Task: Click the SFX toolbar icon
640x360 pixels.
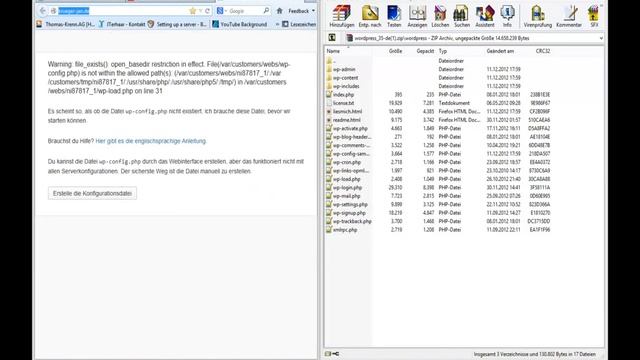Action: [x=594, y=16]
